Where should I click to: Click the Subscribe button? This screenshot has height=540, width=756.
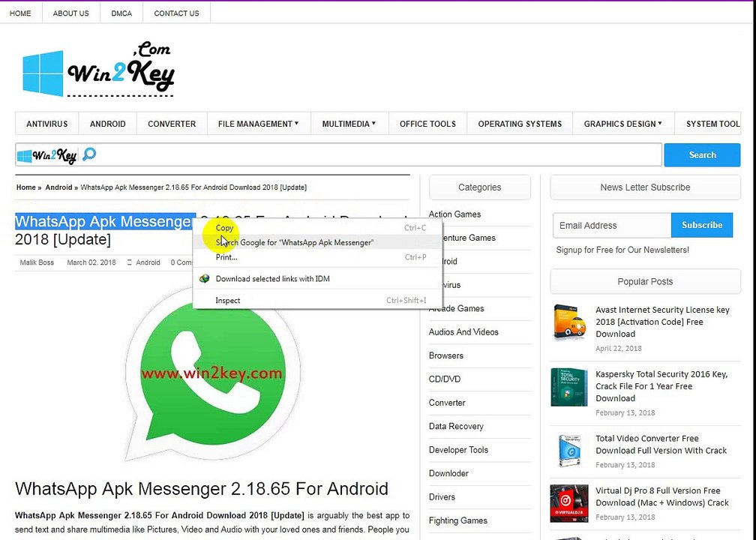point(702,225)
